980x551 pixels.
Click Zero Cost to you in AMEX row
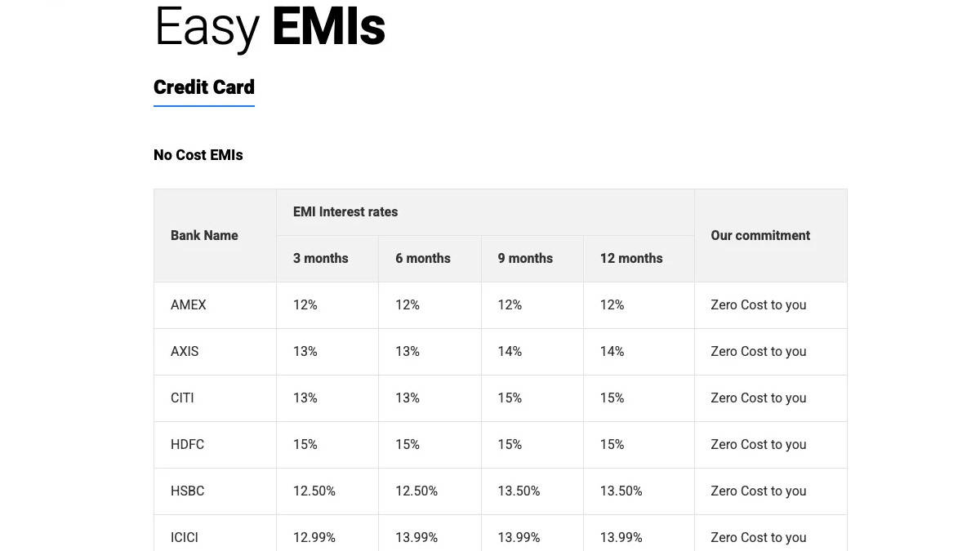759,305
